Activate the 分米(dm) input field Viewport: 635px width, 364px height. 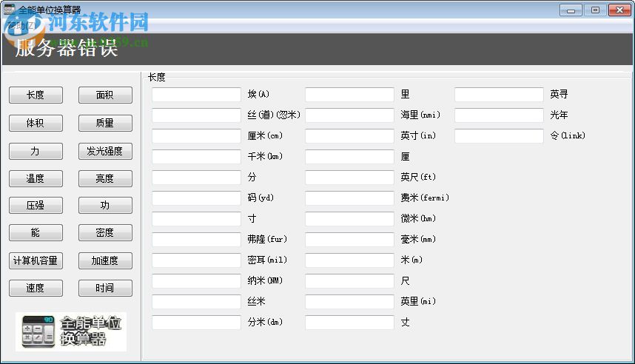pos(196,323)
